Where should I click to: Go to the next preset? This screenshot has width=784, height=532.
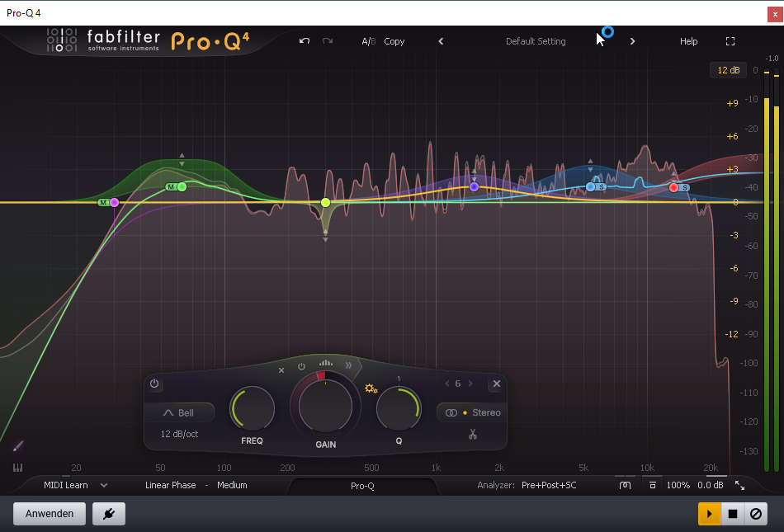pos(632,41)
